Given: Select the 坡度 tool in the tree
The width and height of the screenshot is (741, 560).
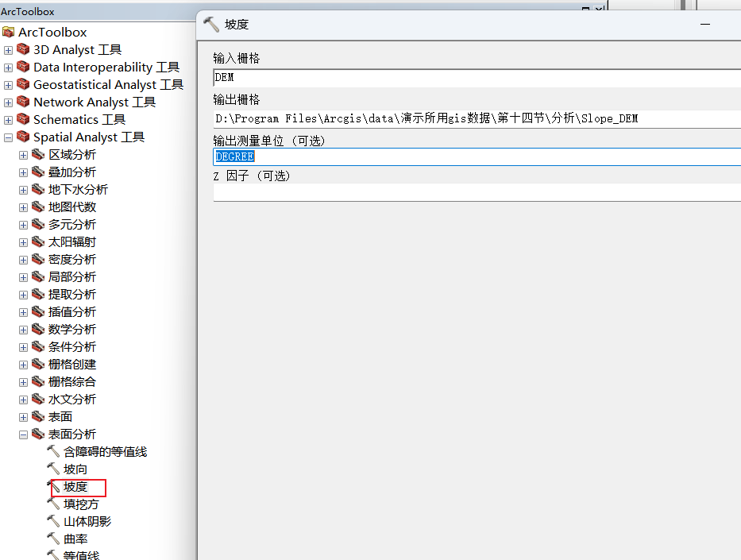Looking at the screenshot, I should pos(75,487).
